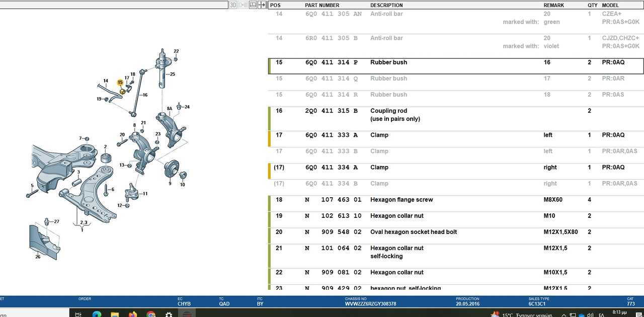Select self-locking Hexagon collar nut row 21
The image size is (644, 317).
point(456,256)
